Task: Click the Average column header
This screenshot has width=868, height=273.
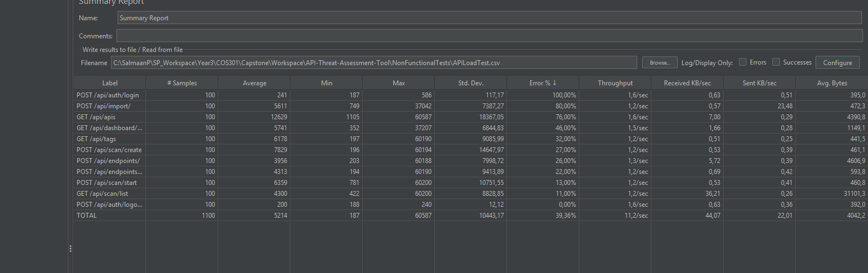Action: [x=254, y=83]
